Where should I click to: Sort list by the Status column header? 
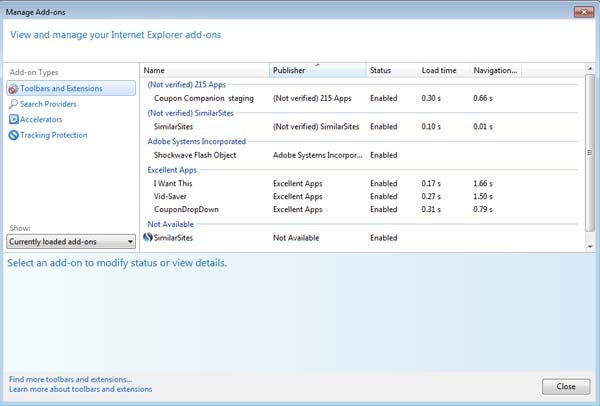click(392, 70)
